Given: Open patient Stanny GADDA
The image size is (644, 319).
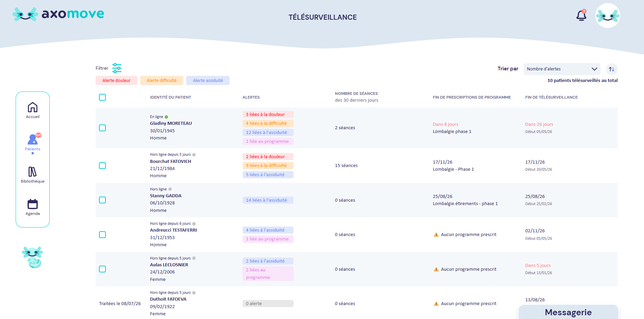Looking at the screenshot, I should (x=166, y=196).
